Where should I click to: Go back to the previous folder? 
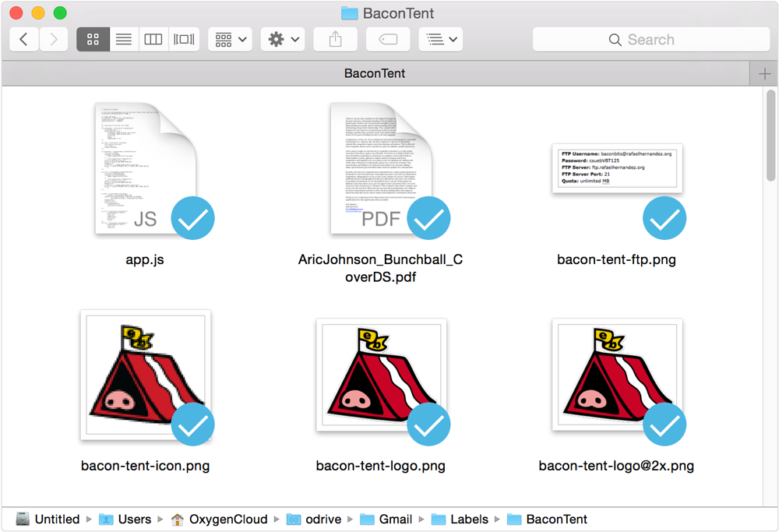[23, 39]
